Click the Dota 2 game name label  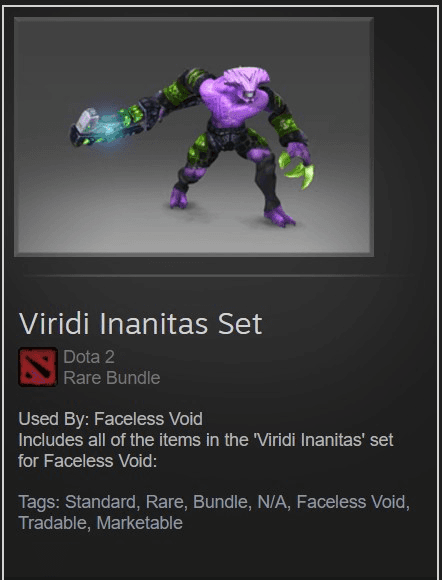(89, 357)
